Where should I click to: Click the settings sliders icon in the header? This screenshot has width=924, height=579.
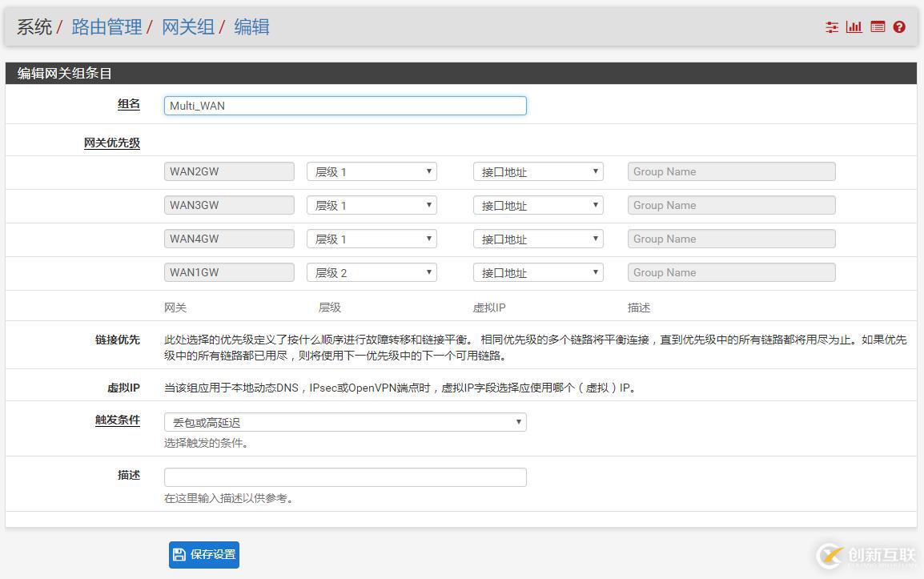click(831, 26)
